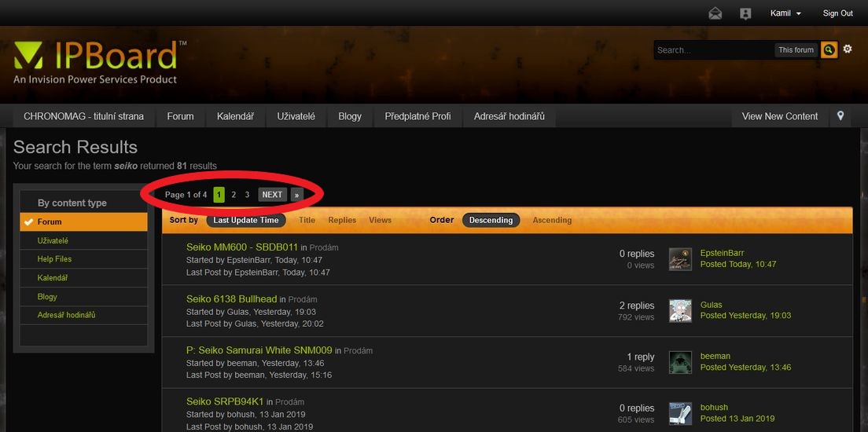Viewport: 868px width, 432px height.
Task: Open the notifications icon in top bar
Action: 745,13
